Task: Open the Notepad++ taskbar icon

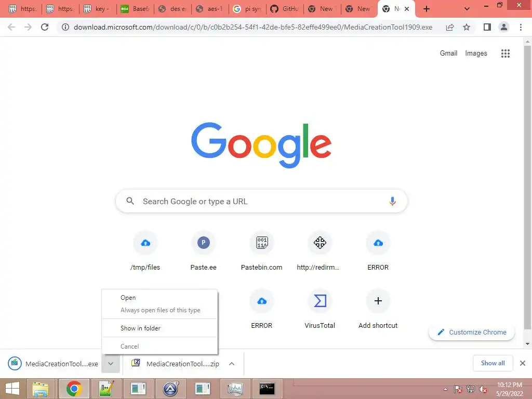Action: [x=106, y=389]
